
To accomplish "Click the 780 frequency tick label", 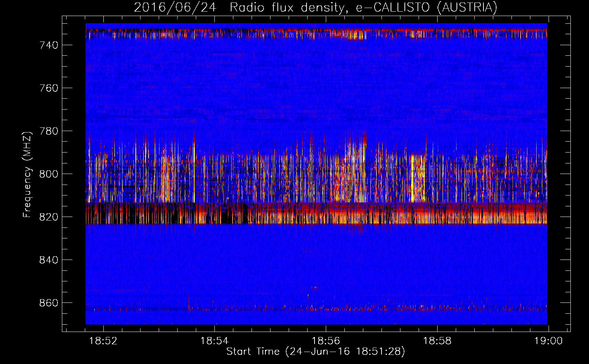I will pyautogui.click(x=49, y=131).
